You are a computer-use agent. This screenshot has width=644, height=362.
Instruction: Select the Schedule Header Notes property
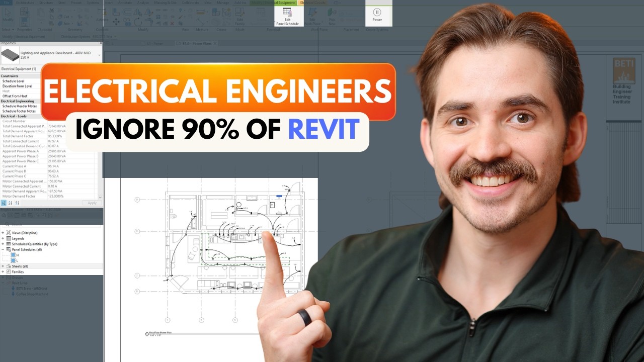(x=19, y=106)
